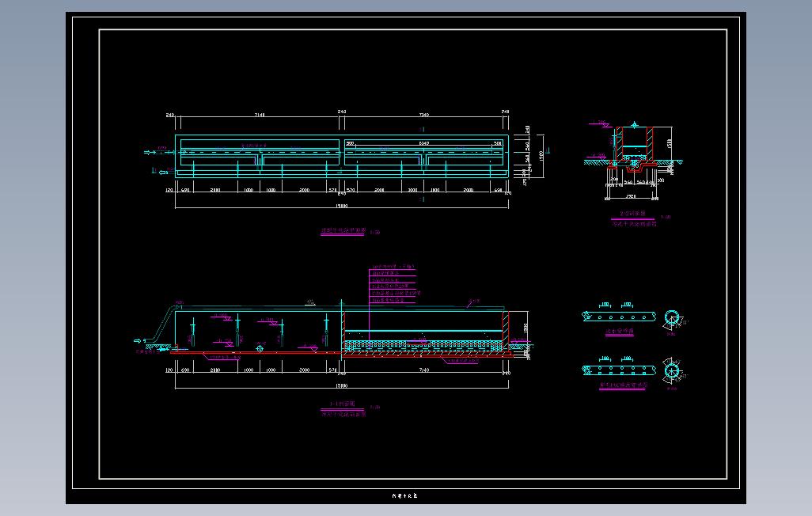Click the 6340 dimension inside the plan view

423,143
